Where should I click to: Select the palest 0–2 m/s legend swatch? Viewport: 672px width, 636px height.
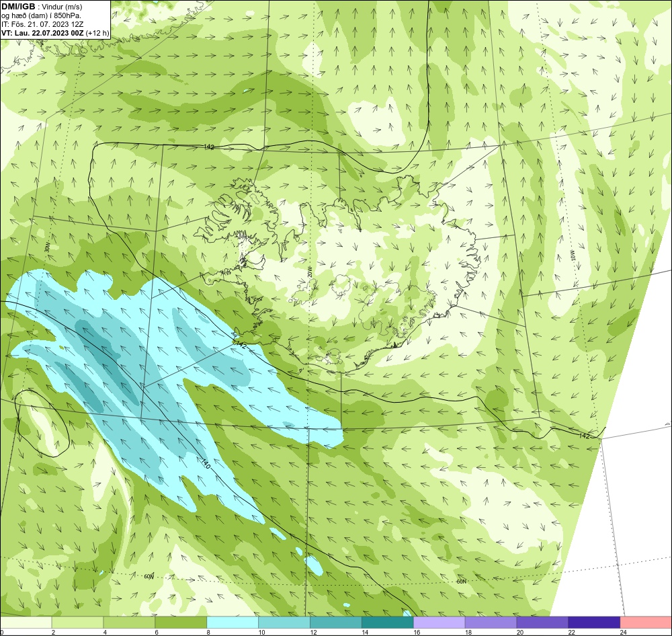tap(26, 622)
